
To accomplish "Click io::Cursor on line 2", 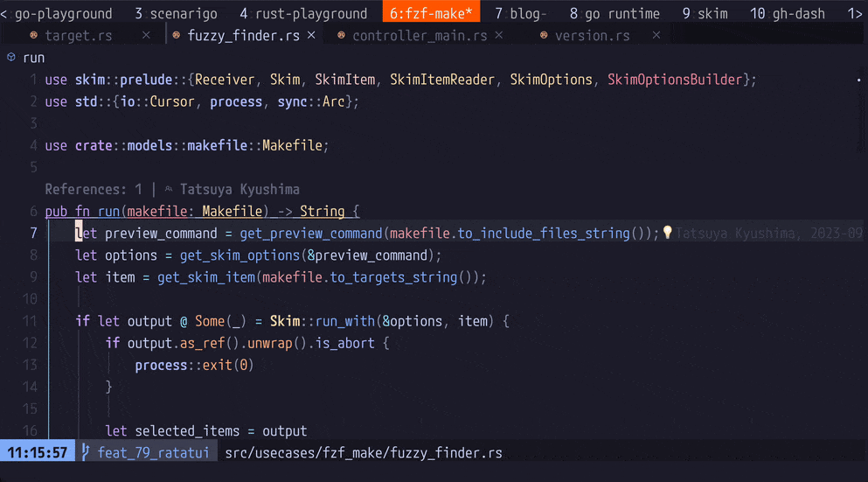I will point(157,102).
